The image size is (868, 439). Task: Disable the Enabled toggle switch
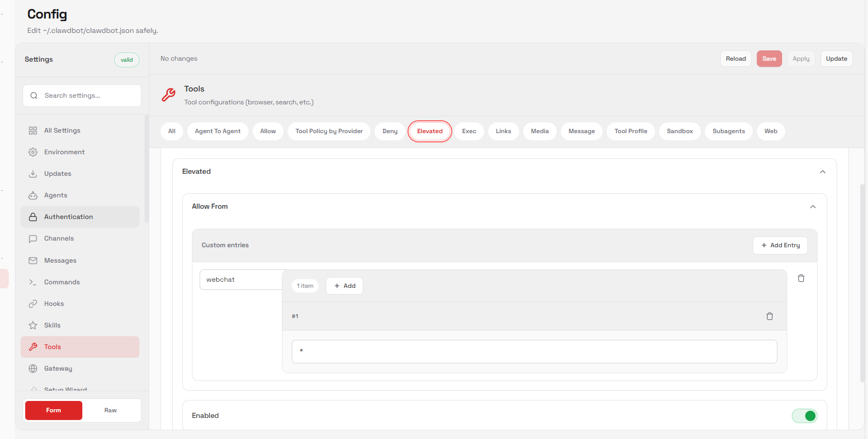click(805, 416)
